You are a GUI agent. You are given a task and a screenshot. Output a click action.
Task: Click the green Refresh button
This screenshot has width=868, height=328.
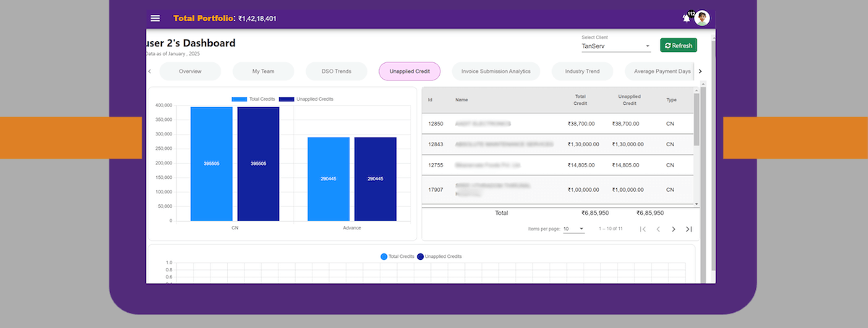point(678,46)
